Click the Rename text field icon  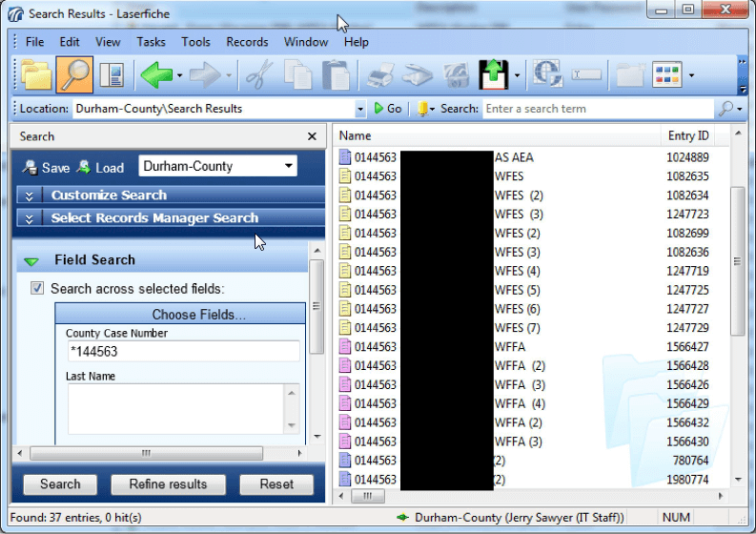tap(586, 74)
